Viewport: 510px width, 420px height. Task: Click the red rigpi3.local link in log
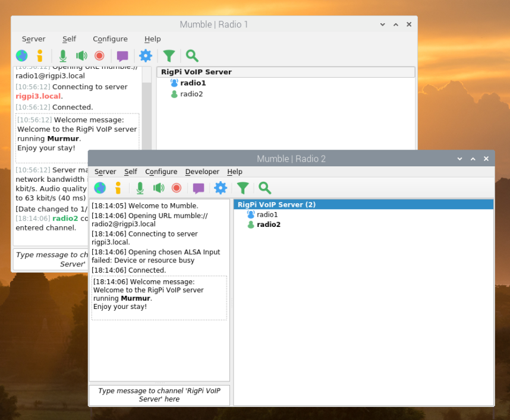tap(38, 96)
